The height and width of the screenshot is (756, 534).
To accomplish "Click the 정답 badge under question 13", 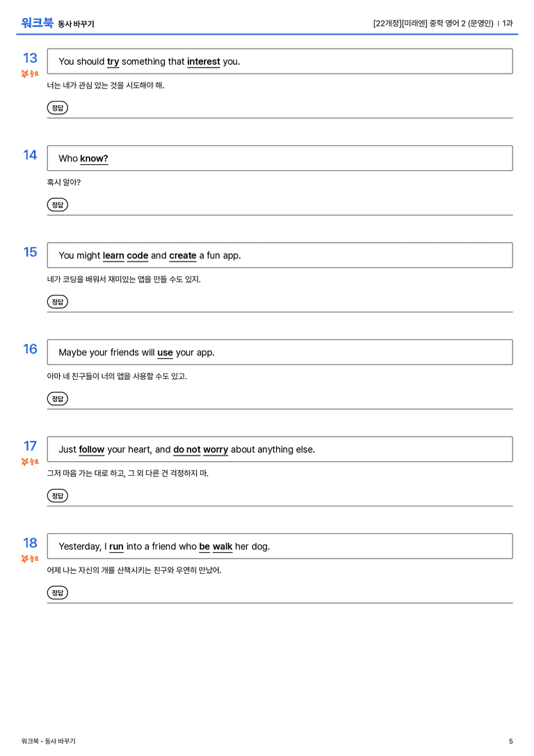I will click(x=57, y=108).
